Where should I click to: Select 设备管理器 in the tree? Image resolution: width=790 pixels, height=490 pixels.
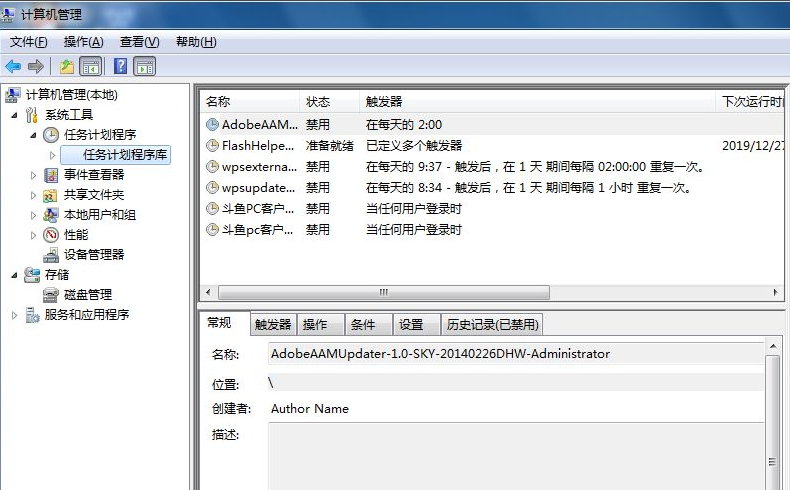coord(94,254)
